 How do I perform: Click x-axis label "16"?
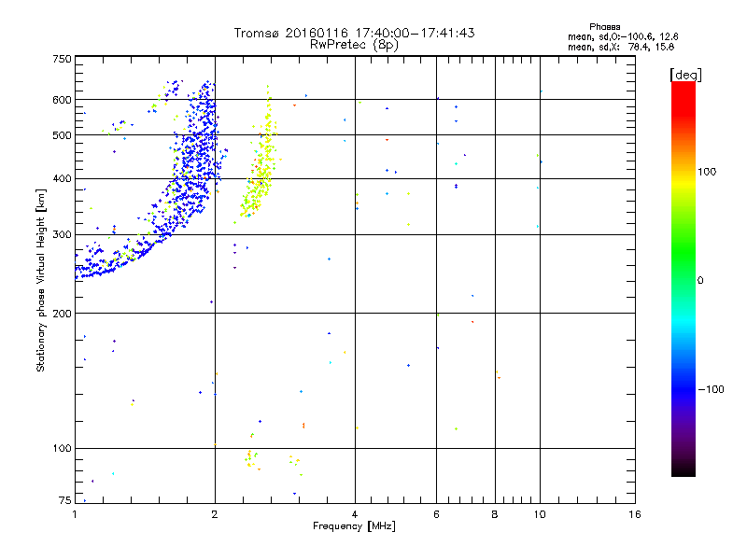(x=635, y=514)
